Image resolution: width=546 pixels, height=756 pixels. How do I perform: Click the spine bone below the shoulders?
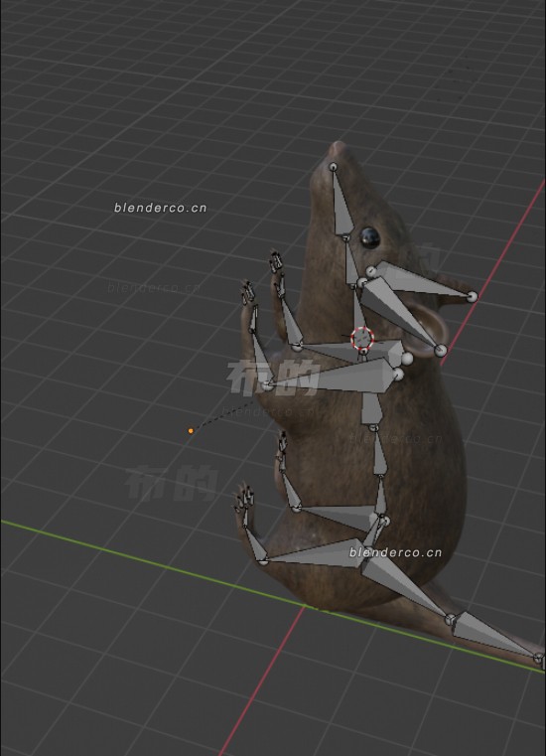[x=371, y=409]
